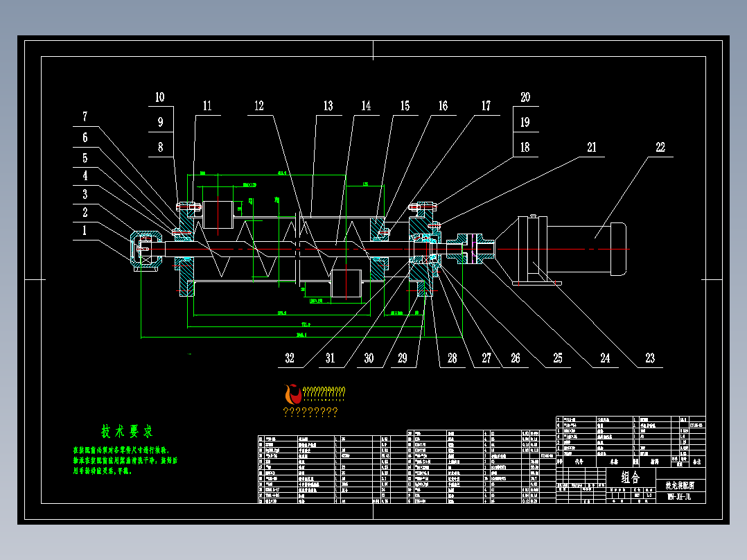
Task: Click part callout number 22
Action: pyautogui.click(x=660, y=147)
